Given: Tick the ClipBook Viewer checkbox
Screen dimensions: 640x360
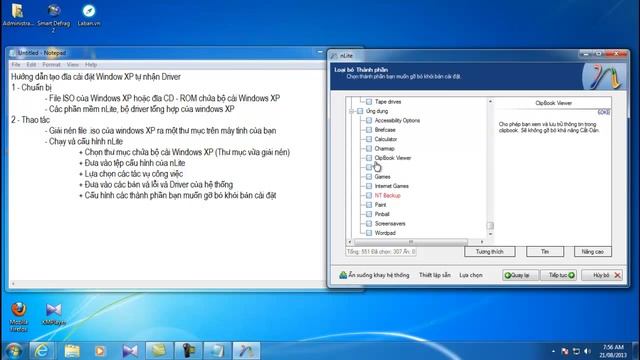Looking at the screenshot, I should [x=369, y=158].
